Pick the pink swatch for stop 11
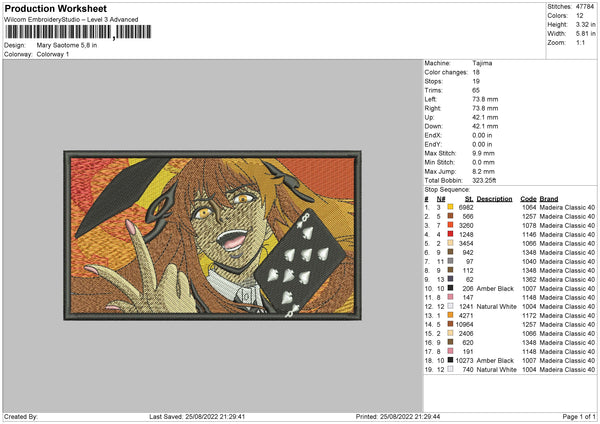The width and height of the screenshot is (600, 424). pyautogui.click(x=450, y=297)
